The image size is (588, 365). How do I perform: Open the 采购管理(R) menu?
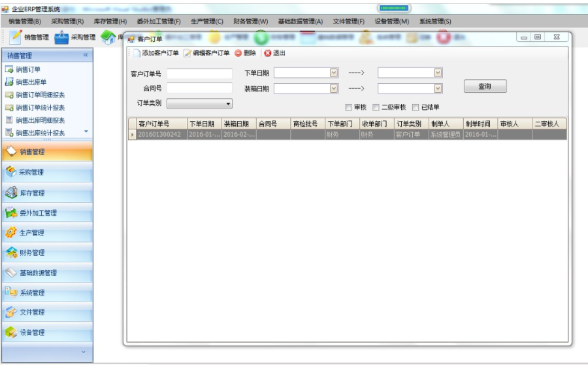click(x=67, y=22)
